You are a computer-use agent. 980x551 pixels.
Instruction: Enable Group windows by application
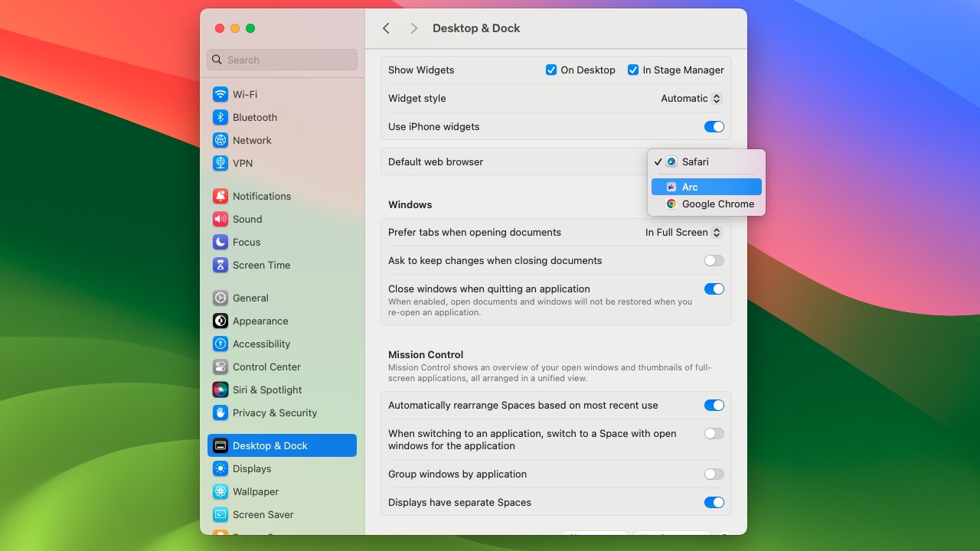pos(714,474)
